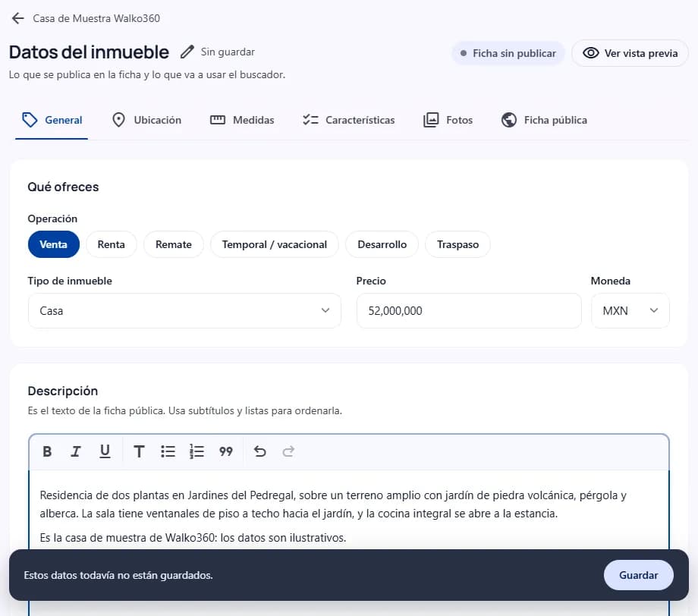
Task: Select Venta operation
Action: 53,244
